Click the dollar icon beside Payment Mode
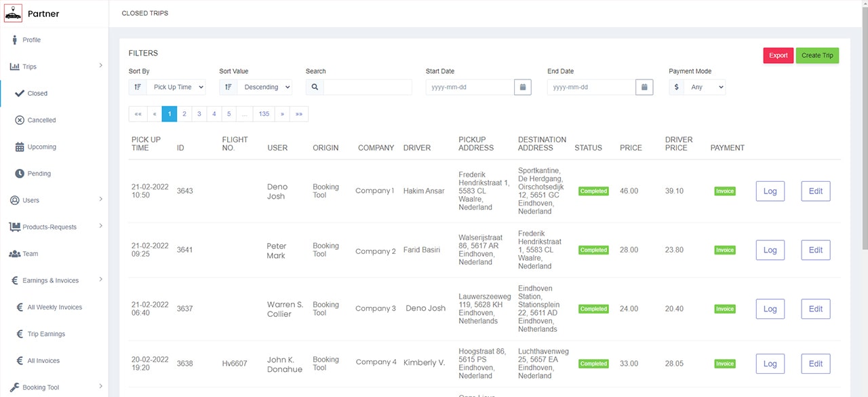 tap(676, 87)
